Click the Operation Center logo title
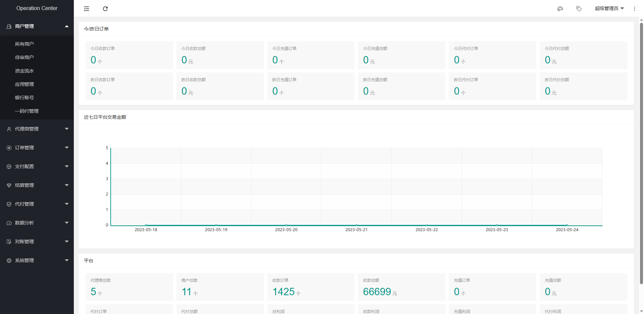 37,8
